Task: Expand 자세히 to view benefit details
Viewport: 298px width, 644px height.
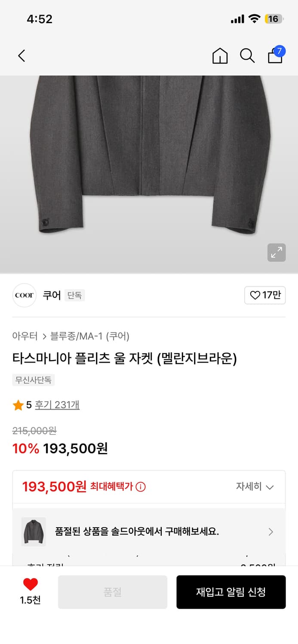Action: click(255, 486)
